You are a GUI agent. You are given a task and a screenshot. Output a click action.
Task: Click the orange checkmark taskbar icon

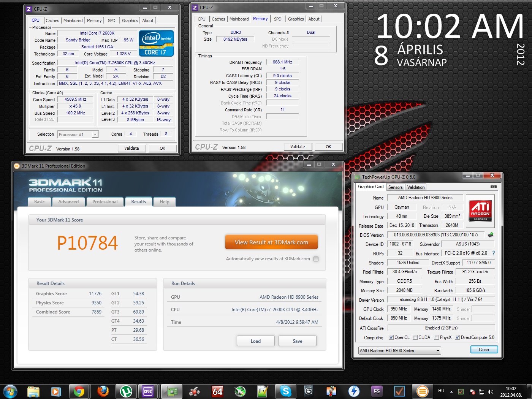pos(399,391)
